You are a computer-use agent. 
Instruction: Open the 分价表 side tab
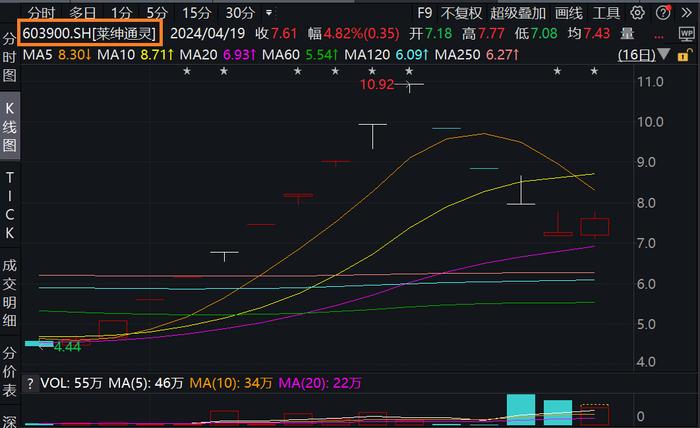[9, 372]
